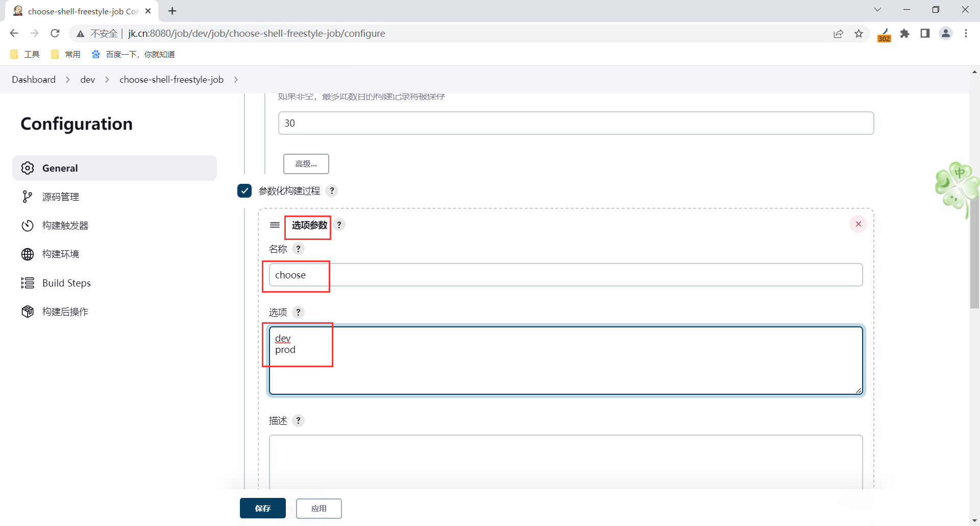Expand the chevron after choose-shell-freestyle-job
Image resolution: width=980 pixels, height=526 pixels.
point(236,80)
